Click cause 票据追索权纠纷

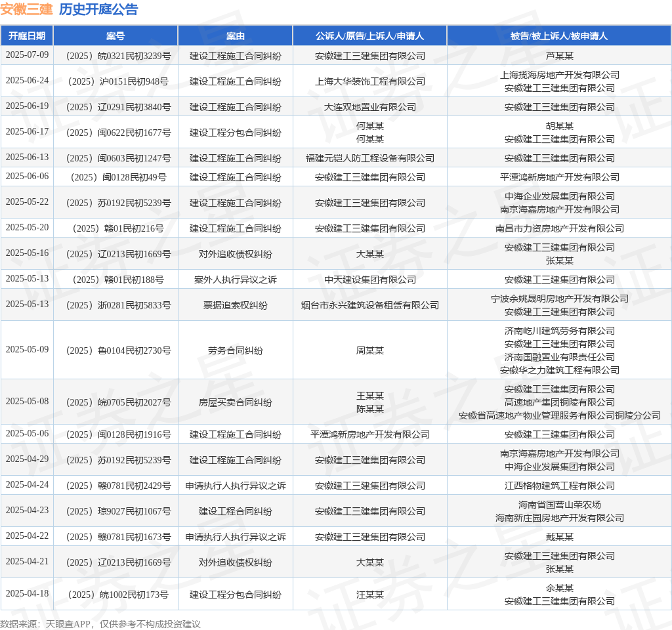pos(236,305)
